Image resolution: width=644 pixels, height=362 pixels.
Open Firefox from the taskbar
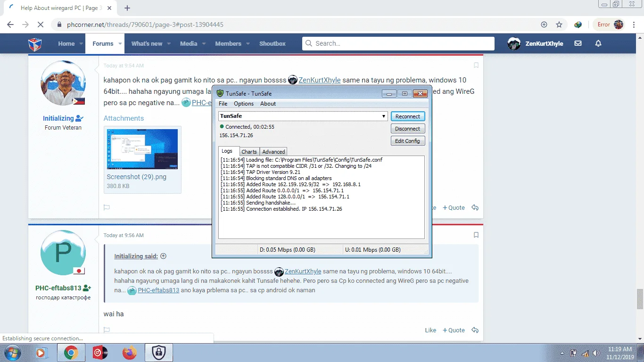[129, 353]
